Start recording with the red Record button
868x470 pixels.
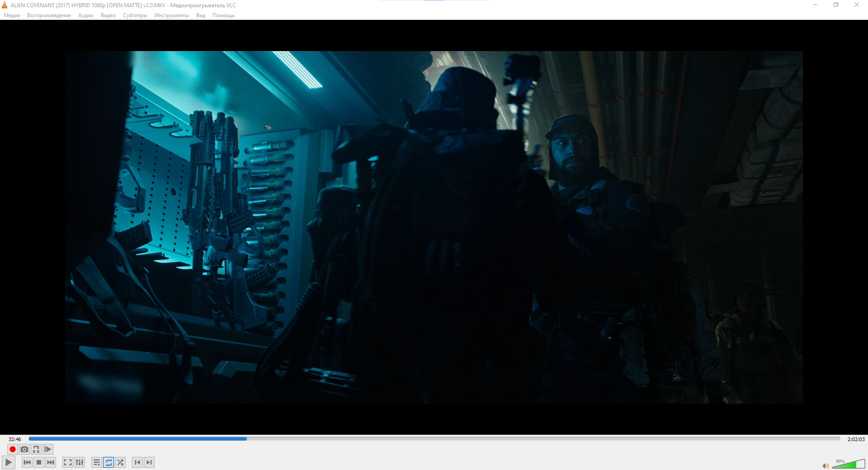[x=13, y=449]
